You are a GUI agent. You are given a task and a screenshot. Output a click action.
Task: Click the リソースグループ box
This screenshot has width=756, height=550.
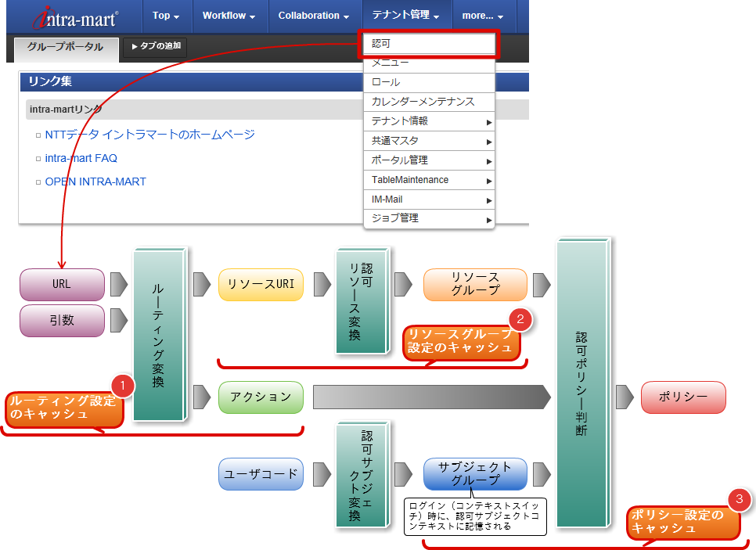(475, 285)
